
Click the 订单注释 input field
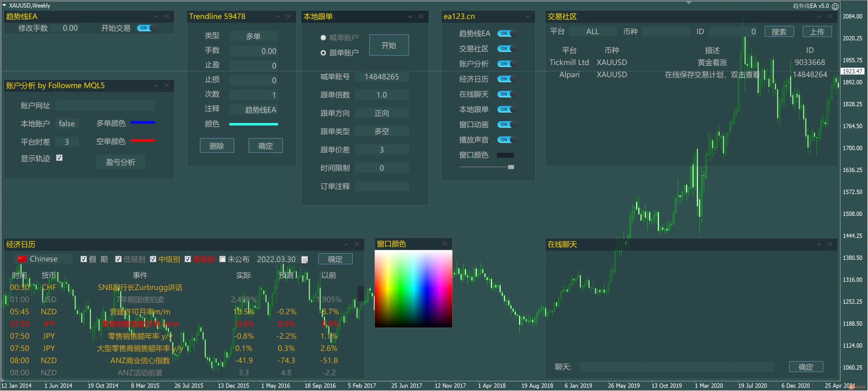pos(382,186)
